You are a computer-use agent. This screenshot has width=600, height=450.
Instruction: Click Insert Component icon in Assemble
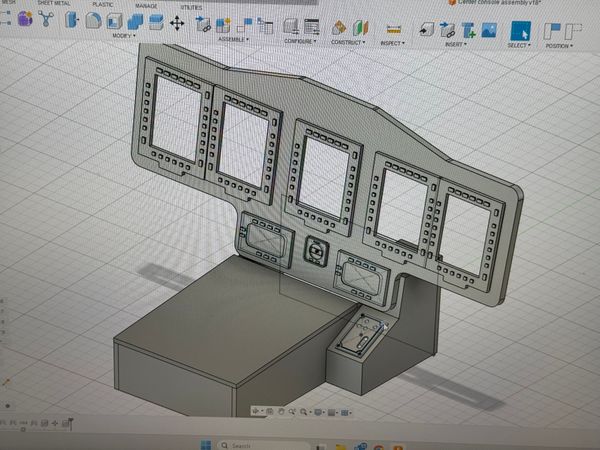pyautogui.click(x=203, y=24)
